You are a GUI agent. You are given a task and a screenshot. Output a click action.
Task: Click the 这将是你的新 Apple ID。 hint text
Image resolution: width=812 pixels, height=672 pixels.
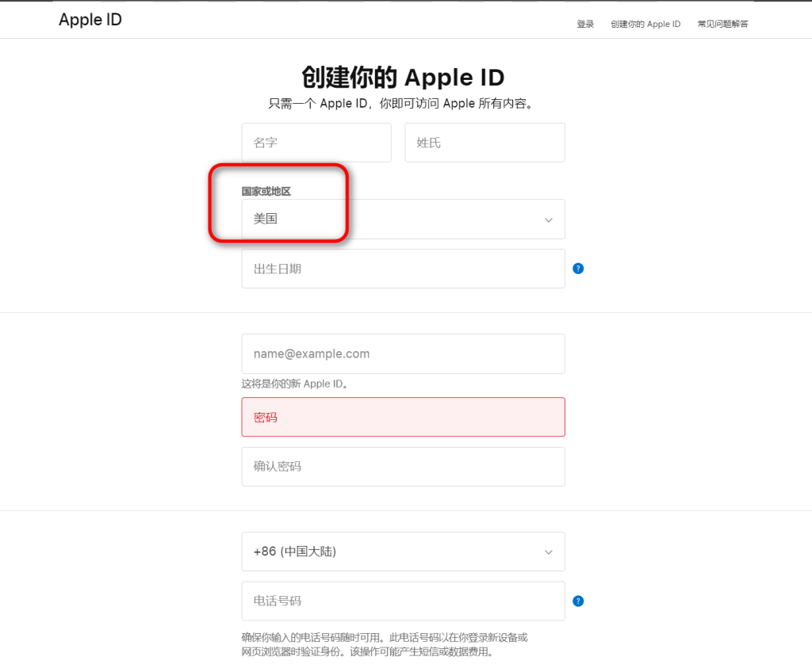[x=294, y=384]
